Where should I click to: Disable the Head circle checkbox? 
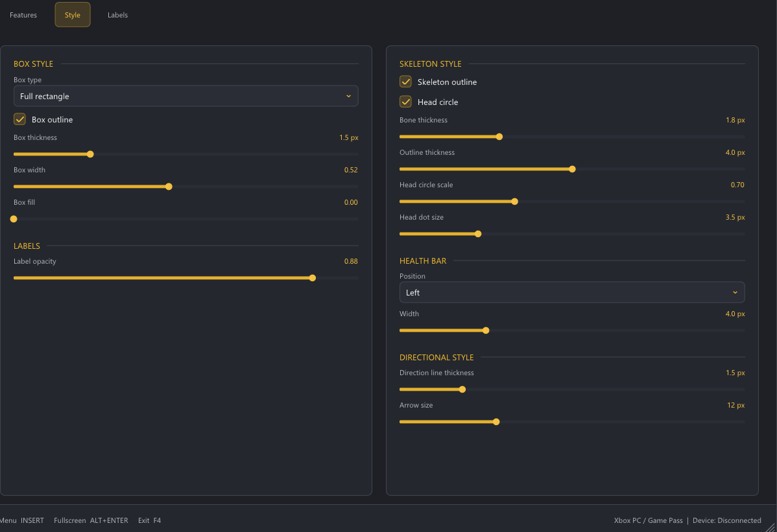pos(405,102)
